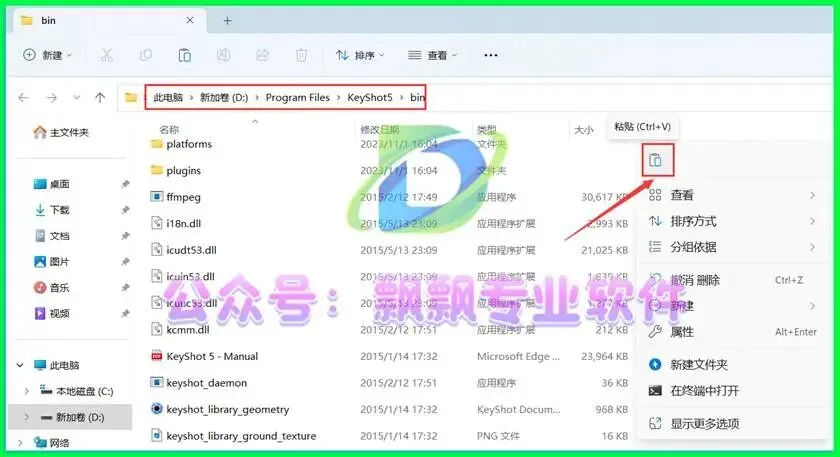Unpin 下载 using its pin icon
The height and width of the screenshot is (457, 840).
pos(125,210)
